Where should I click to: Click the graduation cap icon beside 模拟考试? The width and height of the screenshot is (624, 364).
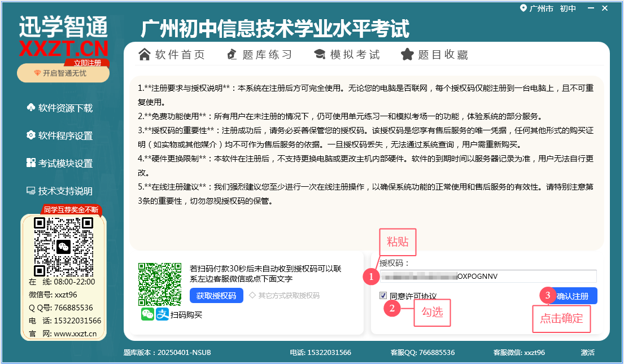(x=320, y=54)
